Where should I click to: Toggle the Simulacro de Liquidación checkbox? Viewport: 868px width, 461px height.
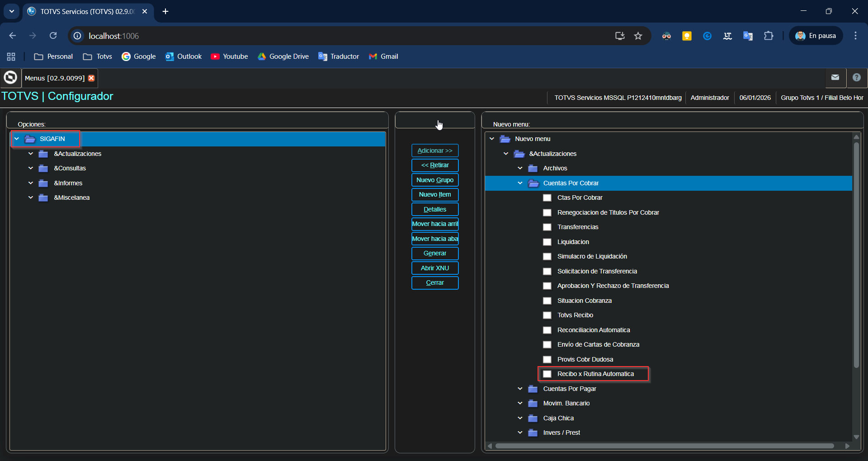(x=547, y=256)
